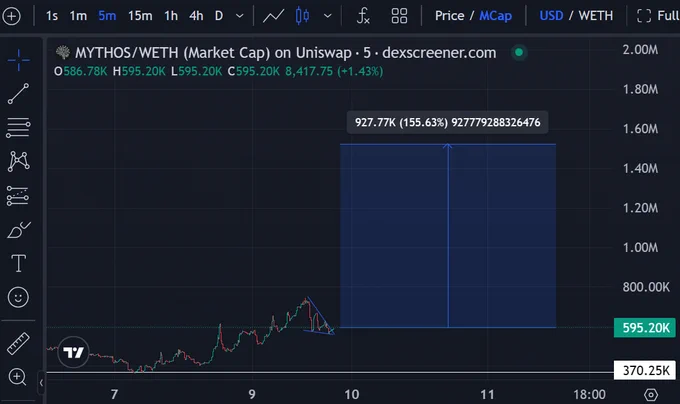Select the 1s timeframe
This screenshot has width=680, height=404.
pos(52,16)
